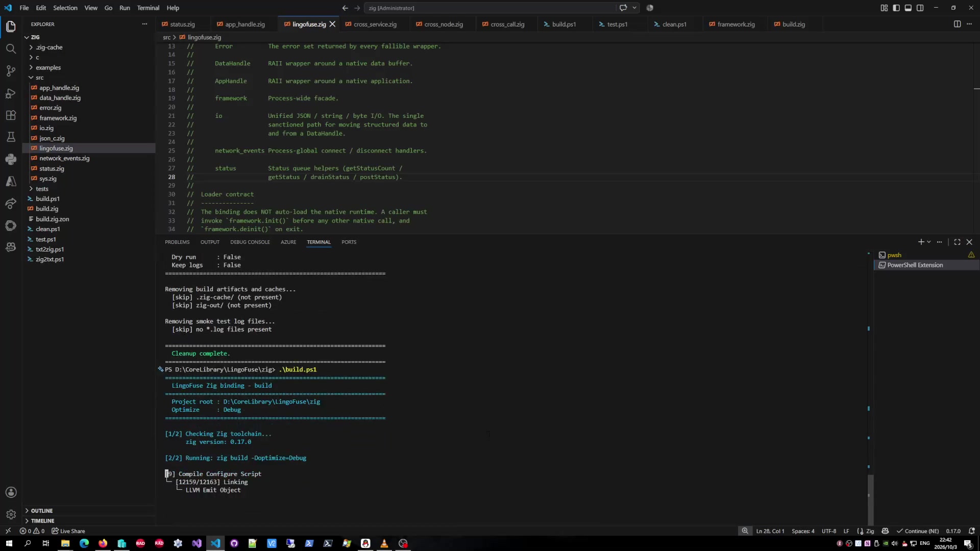Switch to the PROBLEMS panel tab
This screenshot has width=980, height=551.
point(177,242)
